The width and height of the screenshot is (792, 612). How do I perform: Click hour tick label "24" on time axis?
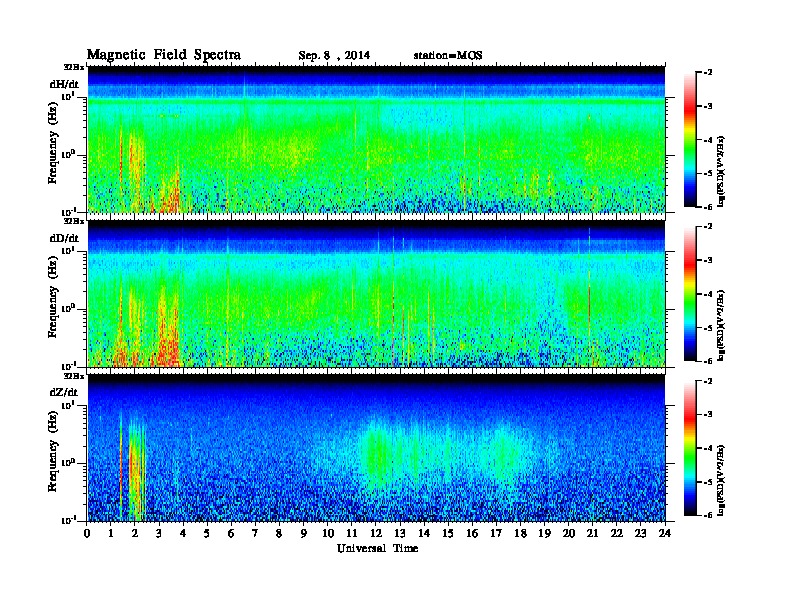[665, 533]
